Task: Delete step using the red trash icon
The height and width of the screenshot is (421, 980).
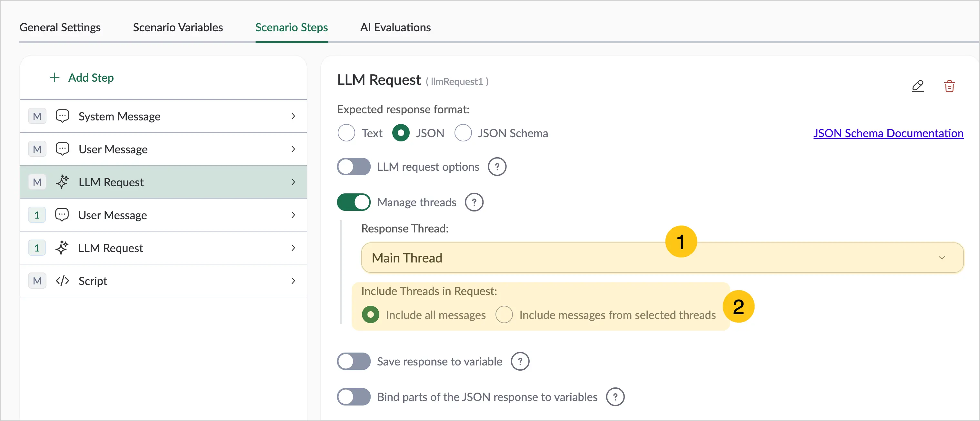Action: [949, 86]
